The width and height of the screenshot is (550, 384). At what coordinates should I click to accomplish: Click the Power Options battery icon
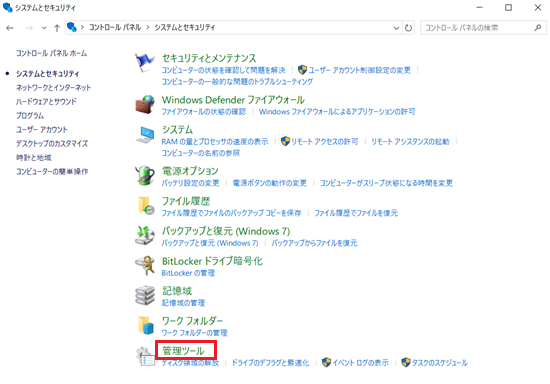point(145,175)
